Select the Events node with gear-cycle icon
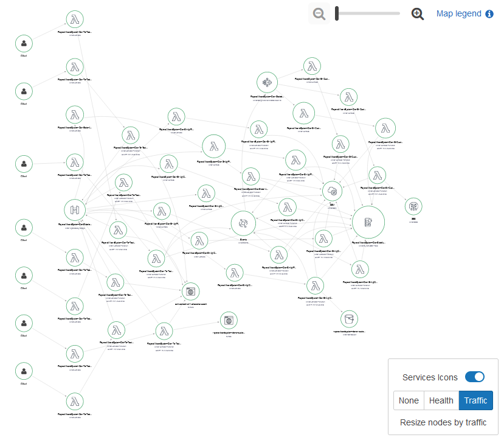 tap(243, 223)
